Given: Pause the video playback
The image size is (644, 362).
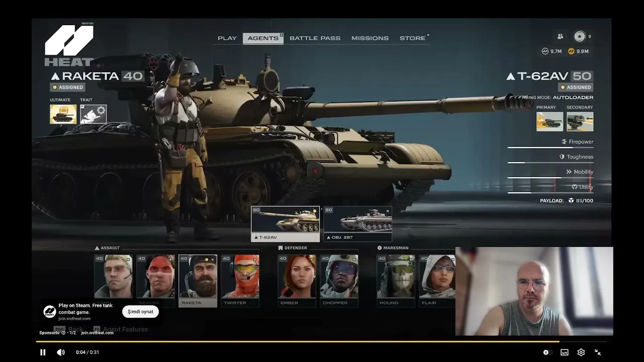Looking at the screenshot, I should pyautogui.click(x=43, y=352).
